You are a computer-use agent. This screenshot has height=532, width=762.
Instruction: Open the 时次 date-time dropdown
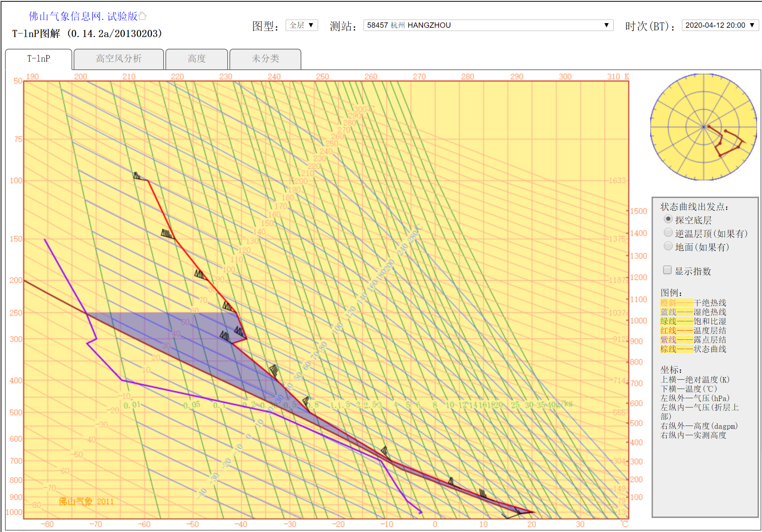(720, 25)
